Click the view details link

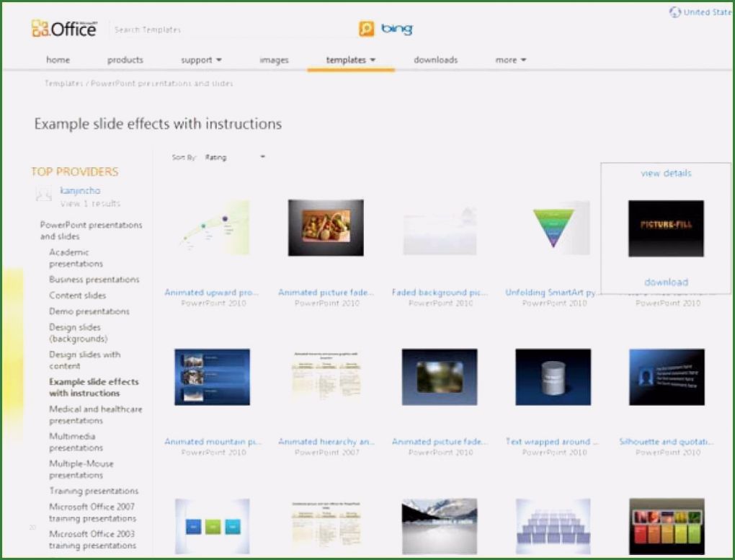click(x=664, y=173)
